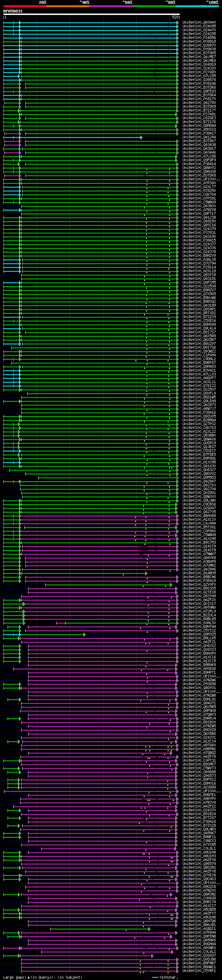Select the UniRef100_Q9M684 label
Viewport: 222px width, 980px height.
[199, 125]
